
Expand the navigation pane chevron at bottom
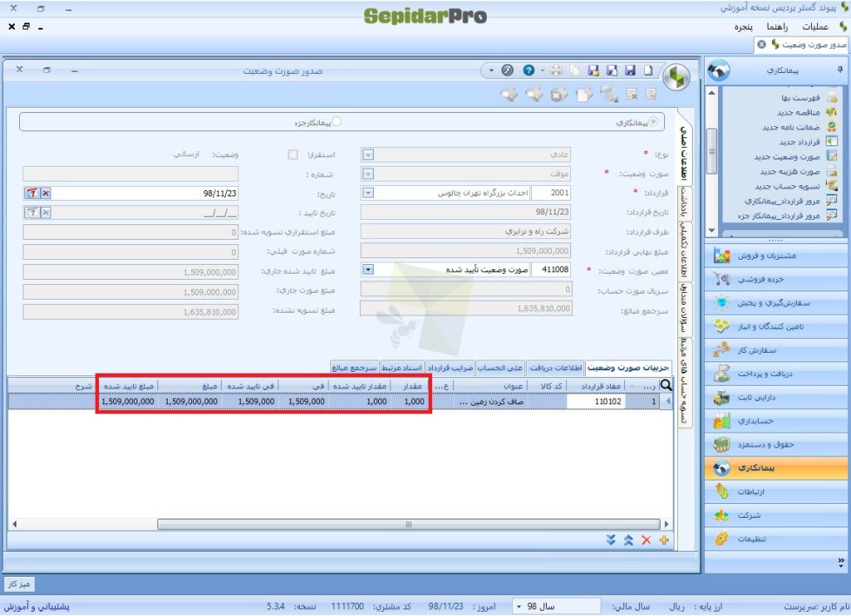(x=841, y=562)
